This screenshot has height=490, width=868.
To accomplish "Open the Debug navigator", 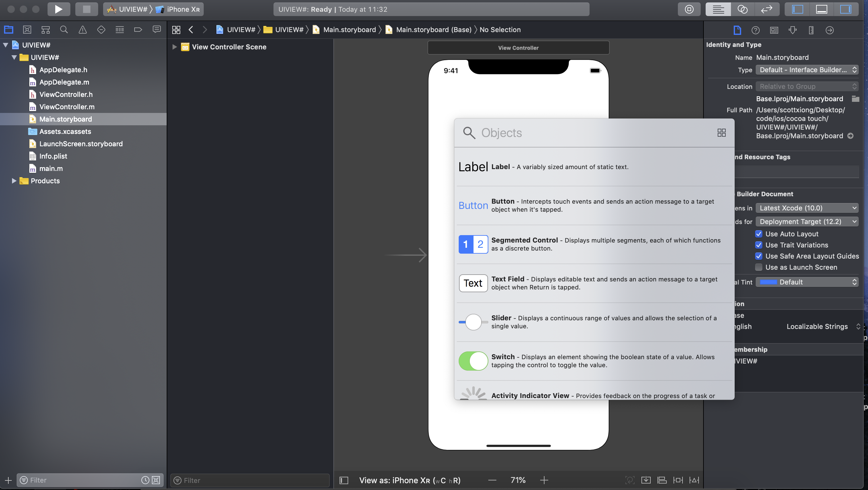I will coord(120,30).
